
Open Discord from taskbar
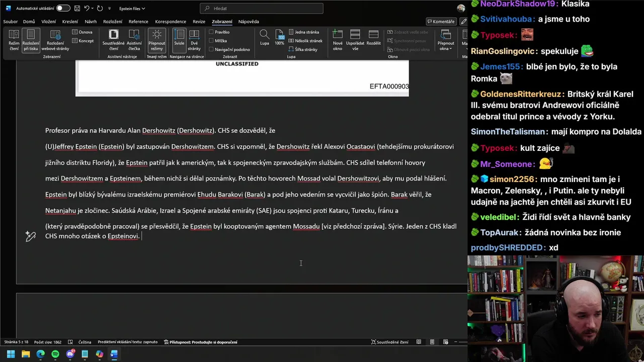(x=70, y=354)
